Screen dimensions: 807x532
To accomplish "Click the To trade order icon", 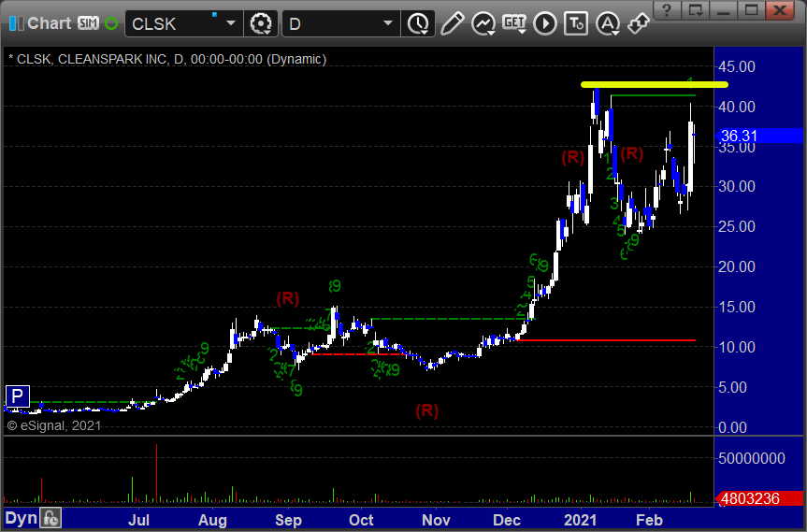I will pyautogui.click(x=576, y=23).
